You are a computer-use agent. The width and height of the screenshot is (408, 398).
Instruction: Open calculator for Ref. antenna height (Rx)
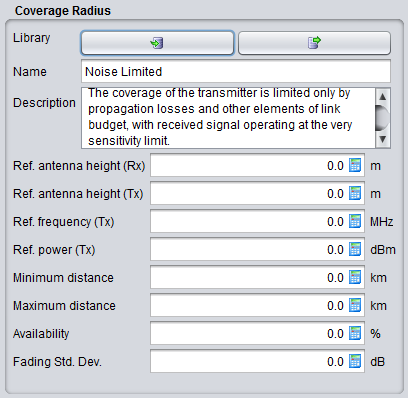click(x=355, y=165)
